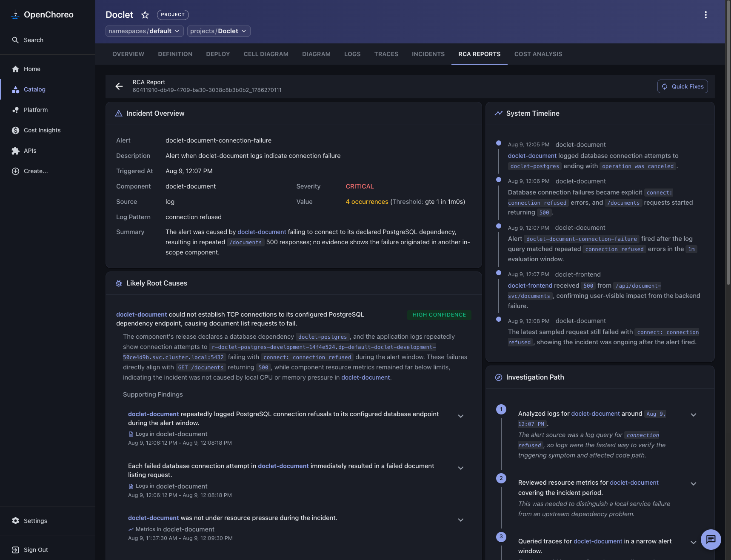Switch to the Overview tab

coord(128,54)
